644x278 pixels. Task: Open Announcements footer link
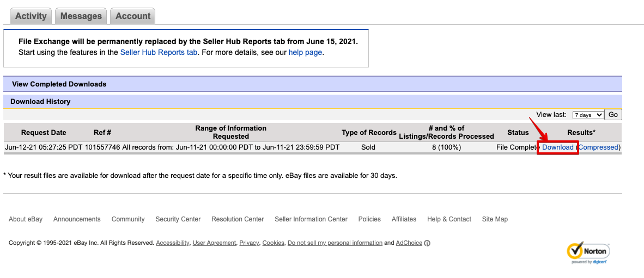click(x=77, y=219)
